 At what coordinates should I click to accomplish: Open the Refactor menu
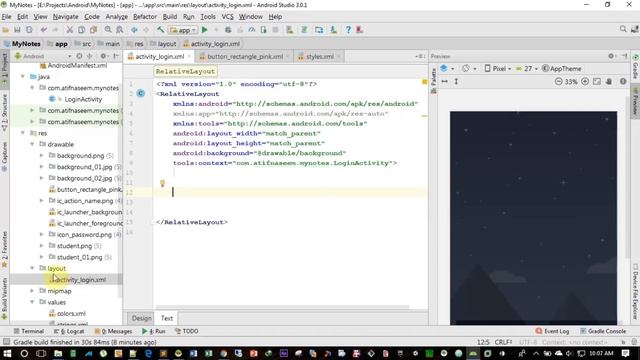(145, 17)
